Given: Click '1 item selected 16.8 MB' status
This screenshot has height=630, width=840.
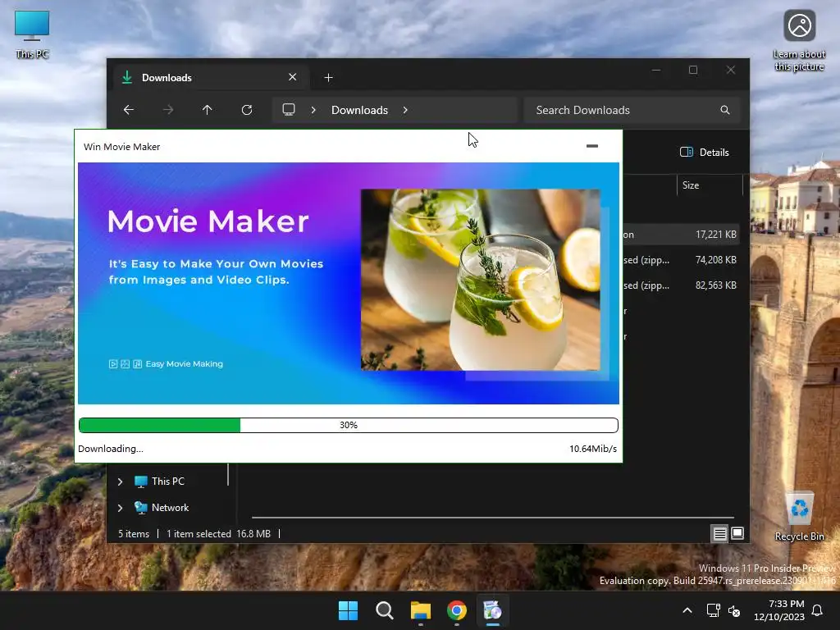Looking at the screenshot, I should pyautogui.click(x=218, y=533).
